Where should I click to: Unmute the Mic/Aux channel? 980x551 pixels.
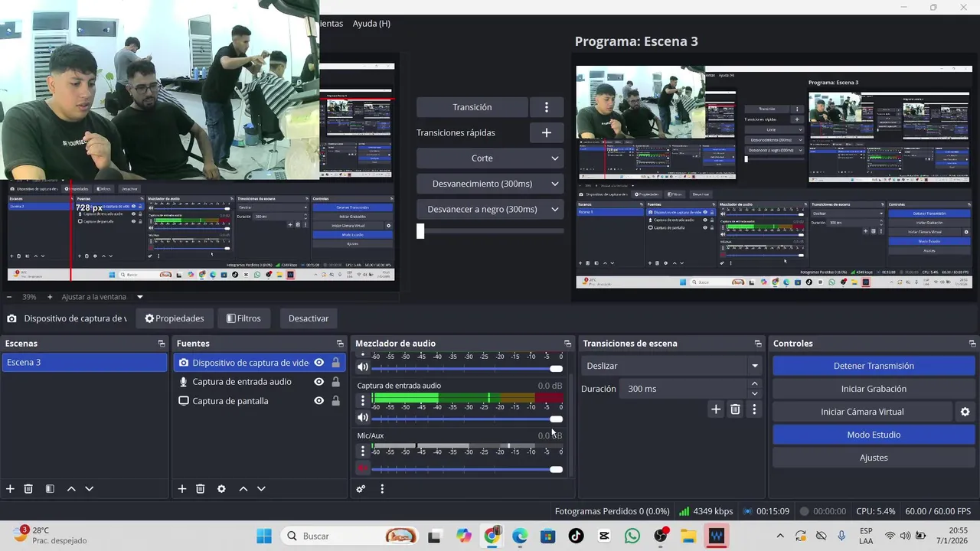[x=363, y=468]
